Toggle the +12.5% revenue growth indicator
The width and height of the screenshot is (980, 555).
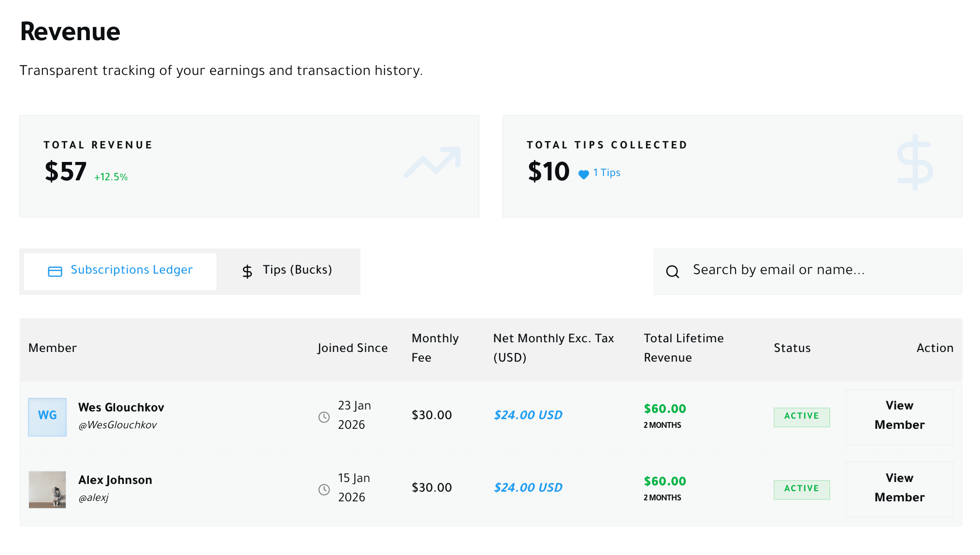tap(110, 177)
